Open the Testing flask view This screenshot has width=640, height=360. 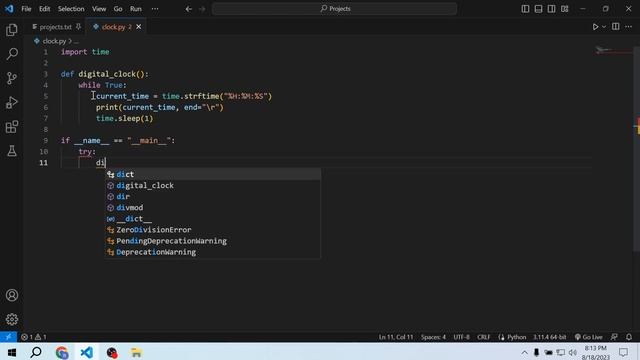[x=12, y=151]
